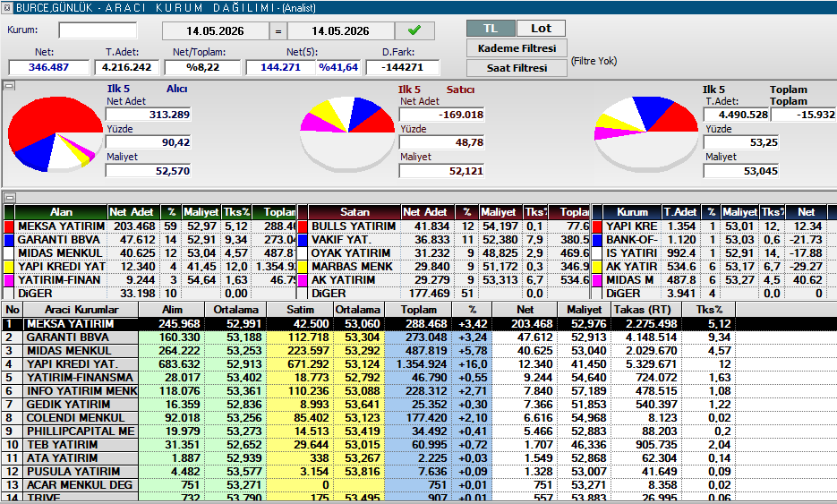Sort main table by Takas (RT) column

646,310
